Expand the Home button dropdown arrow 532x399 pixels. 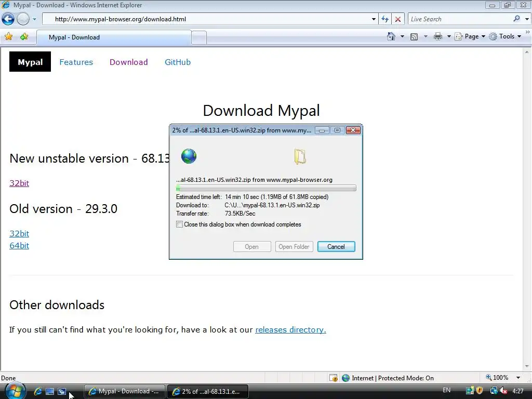pos(403,36)
